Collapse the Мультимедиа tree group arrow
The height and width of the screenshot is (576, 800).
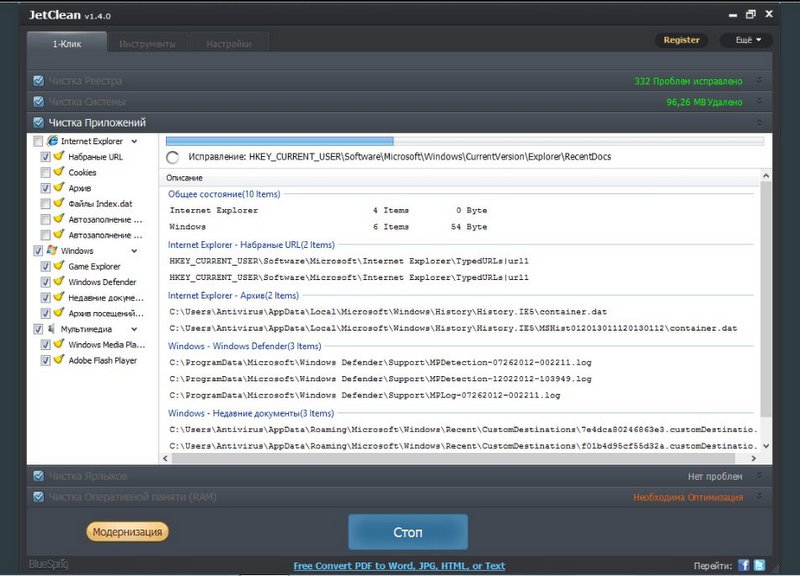coord(134,329)
